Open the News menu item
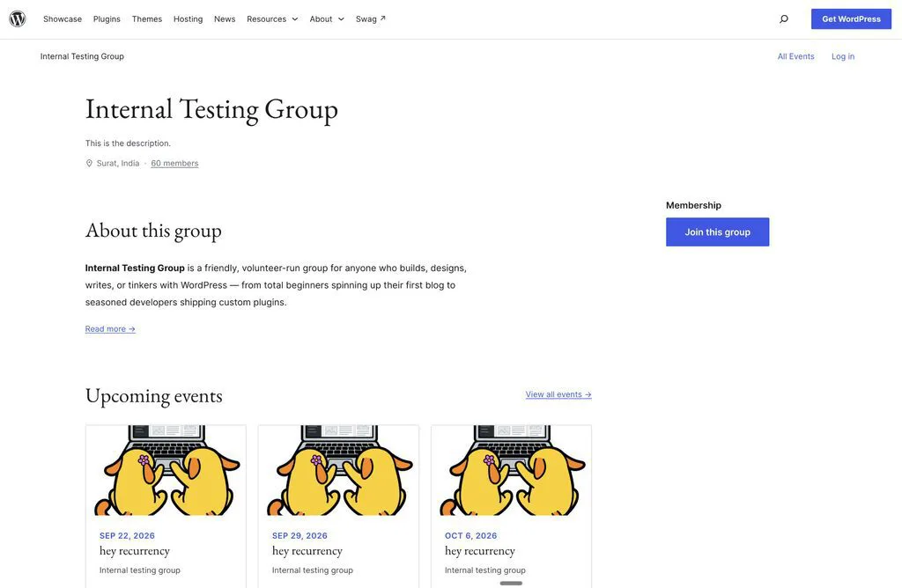 pos(225,19)
